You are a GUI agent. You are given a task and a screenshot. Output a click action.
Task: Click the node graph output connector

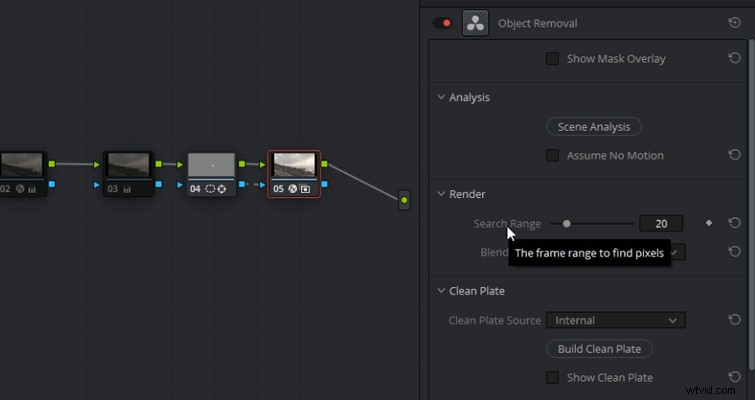[x=404, y=200]
